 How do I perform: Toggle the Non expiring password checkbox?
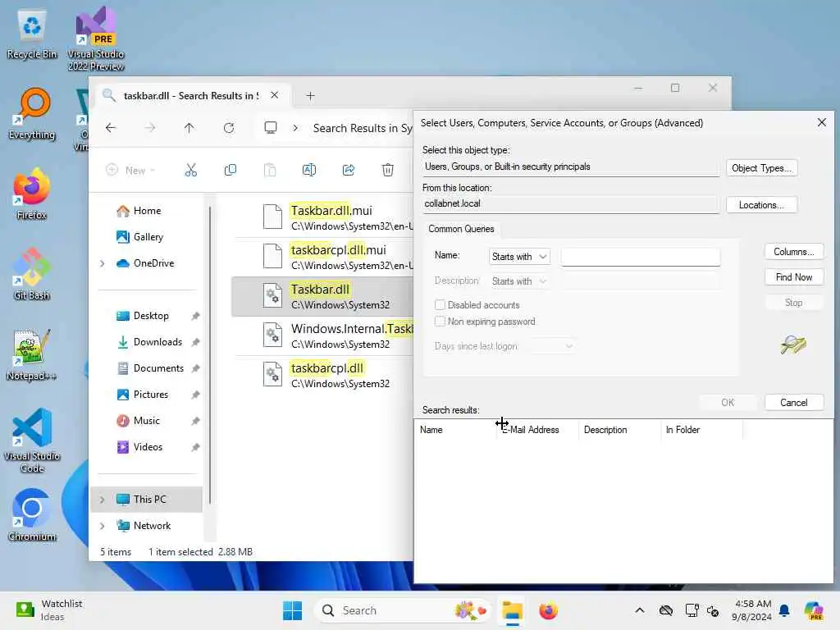tap(440, 322)
